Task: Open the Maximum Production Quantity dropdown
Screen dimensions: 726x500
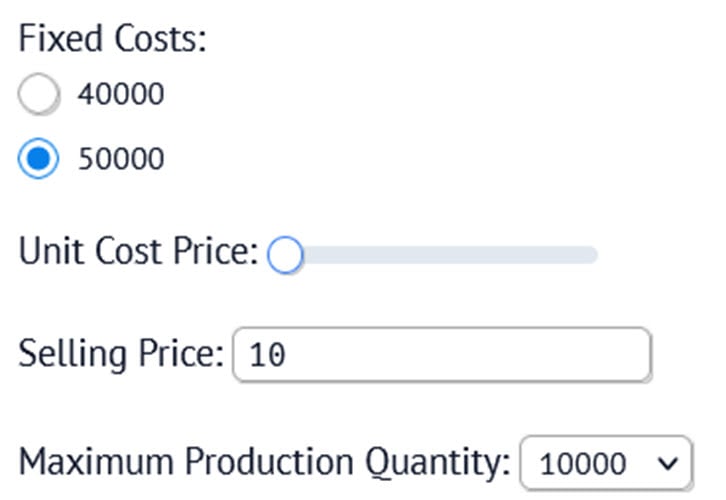Action: 605,463
